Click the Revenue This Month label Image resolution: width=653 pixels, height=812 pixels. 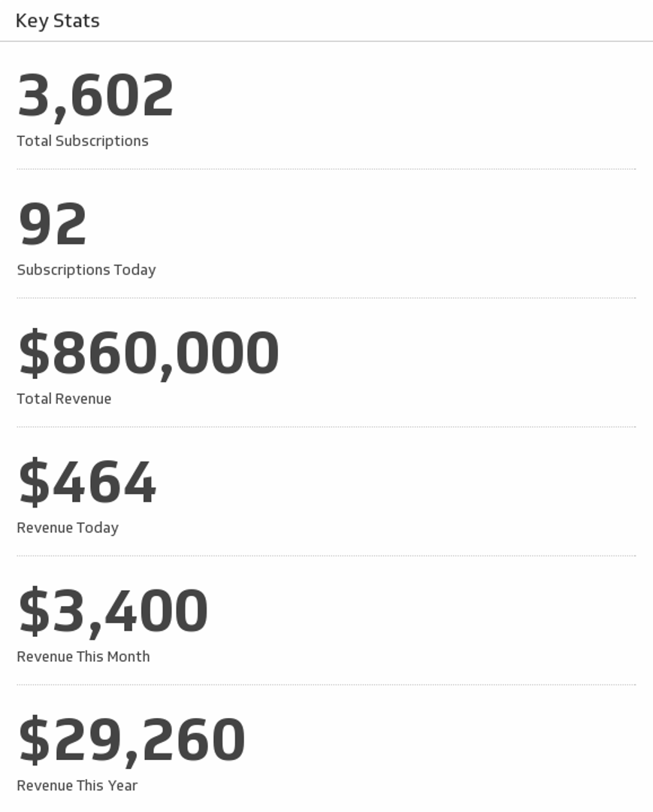click(x=83, y=656)
